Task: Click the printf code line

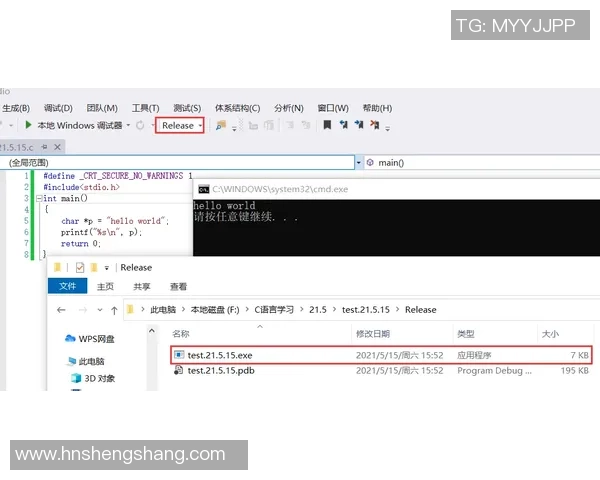Action: (101, 232)
